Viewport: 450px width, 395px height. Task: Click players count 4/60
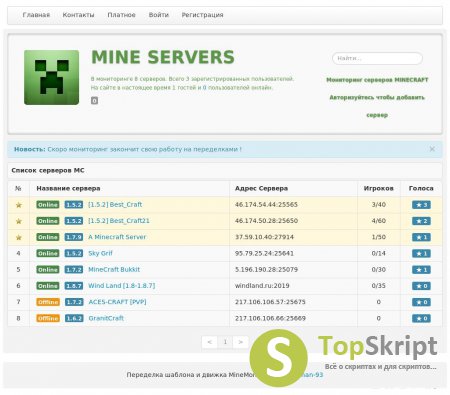379,221
